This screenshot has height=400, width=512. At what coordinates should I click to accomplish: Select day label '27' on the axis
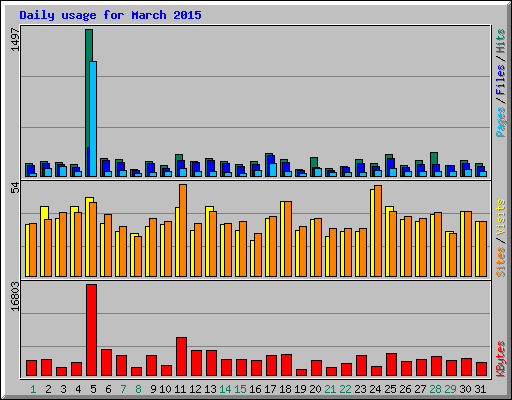(420, 389)
